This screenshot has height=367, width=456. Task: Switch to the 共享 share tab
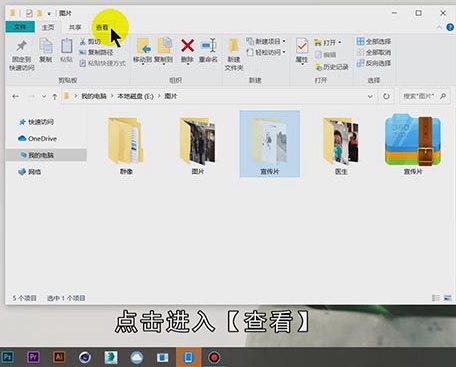click(x=75, y=27)
